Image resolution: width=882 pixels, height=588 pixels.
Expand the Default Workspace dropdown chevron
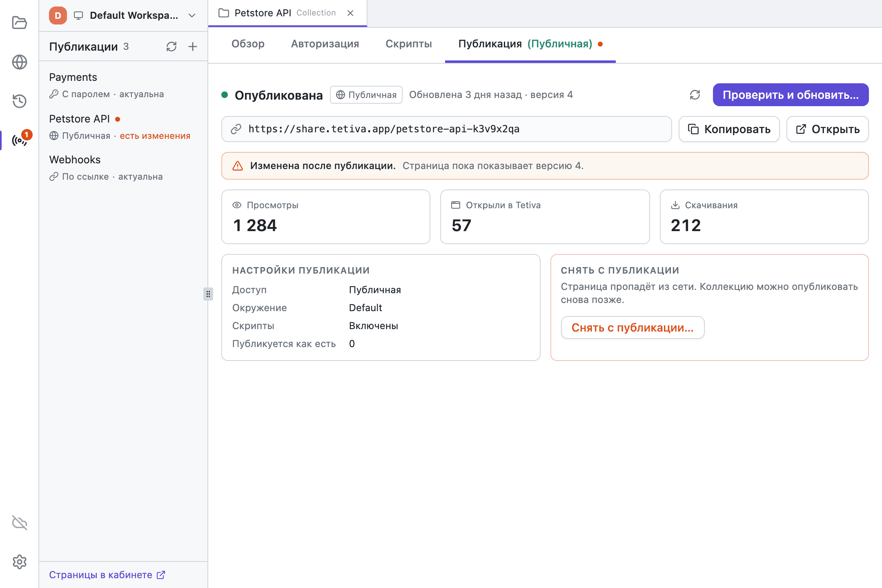click(x=192, y=16)
